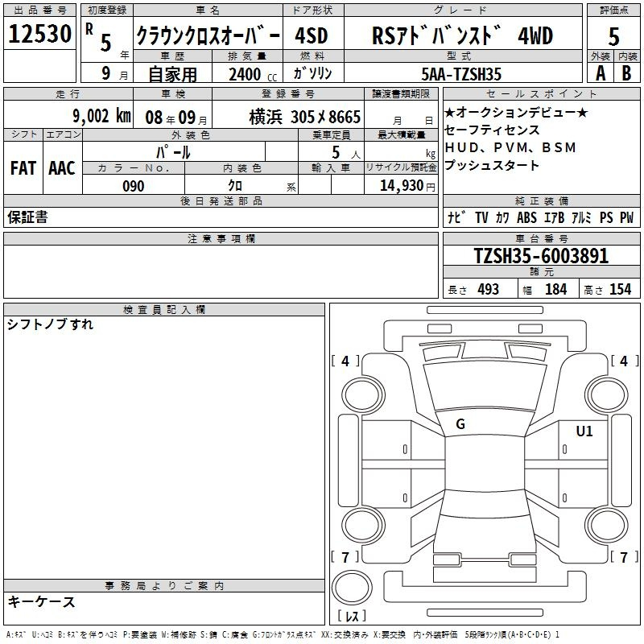Click the [レス] marker below the diagram

click(352, 617)
